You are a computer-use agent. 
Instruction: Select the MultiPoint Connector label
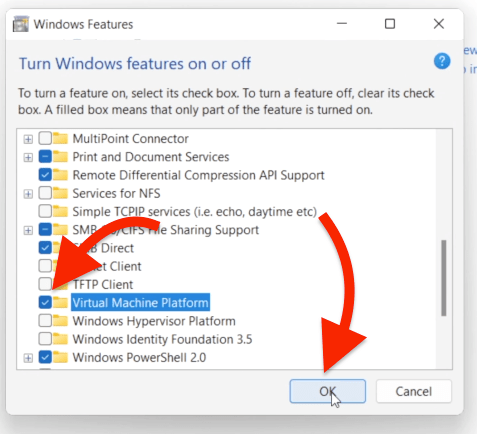click(130, 138)
